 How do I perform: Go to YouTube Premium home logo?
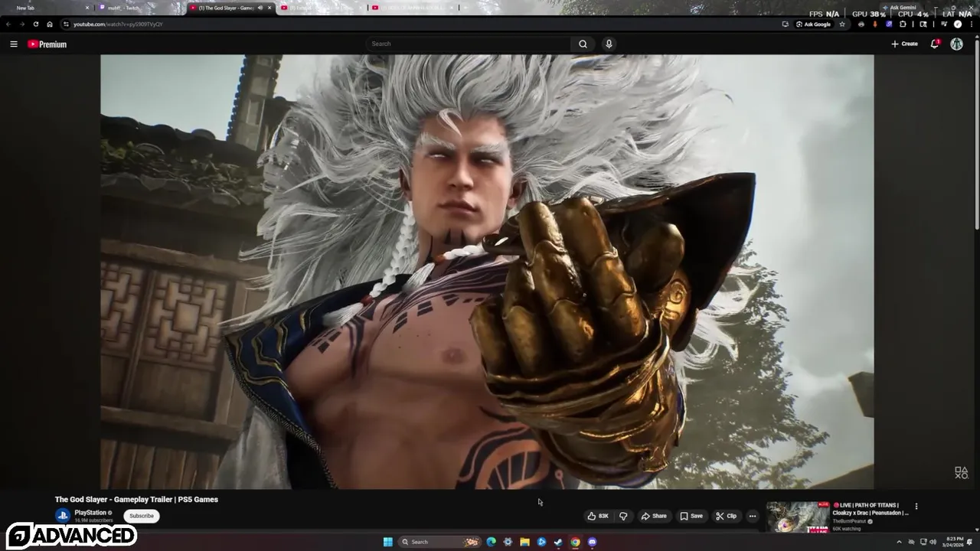coord(47,44)
